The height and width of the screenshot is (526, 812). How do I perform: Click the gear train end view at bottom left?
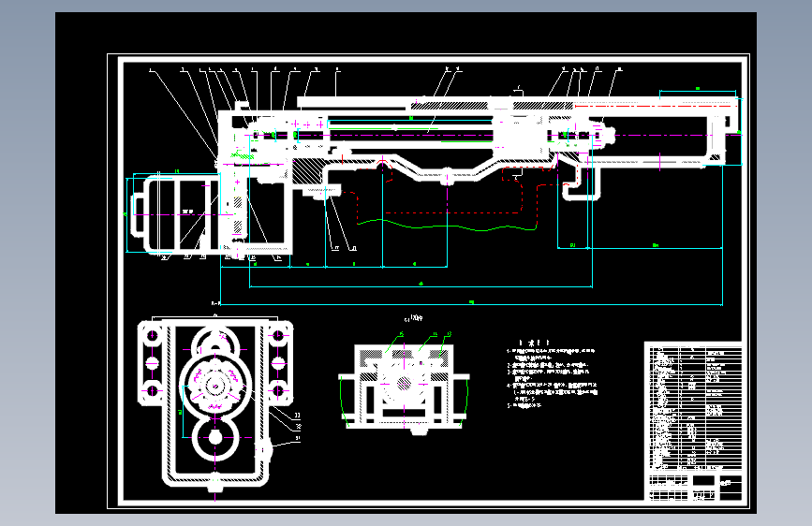215,404
